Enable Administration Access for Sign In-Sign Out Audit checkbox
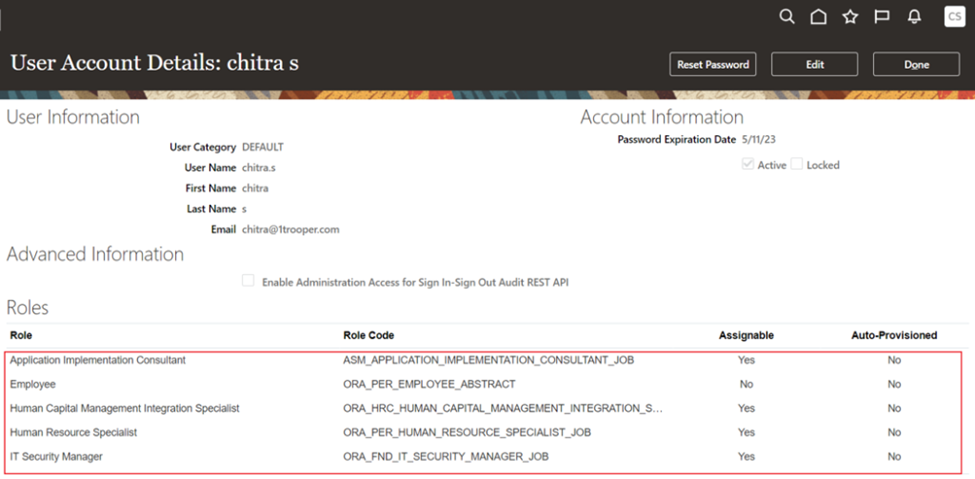 click(248, 282)
